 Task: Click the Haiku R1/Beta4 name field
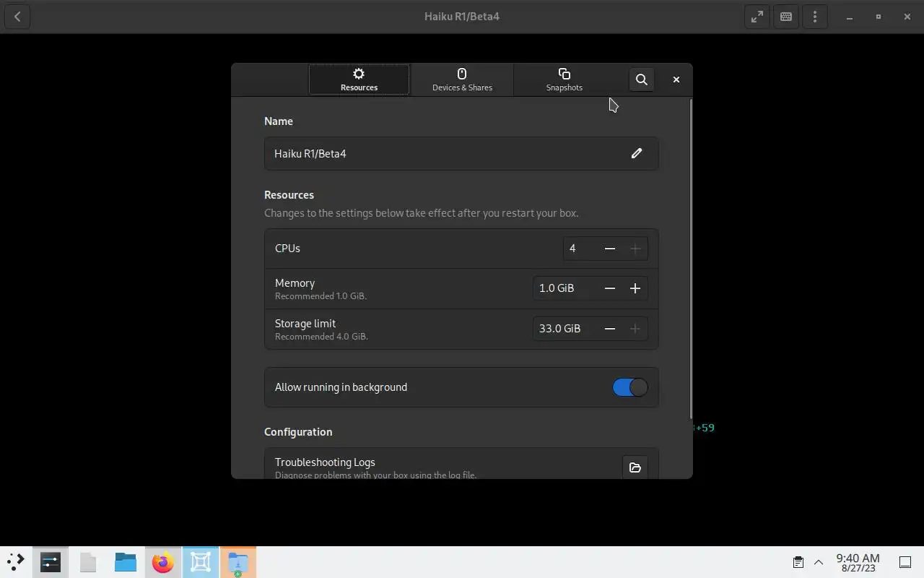click(x=461, y=153)
